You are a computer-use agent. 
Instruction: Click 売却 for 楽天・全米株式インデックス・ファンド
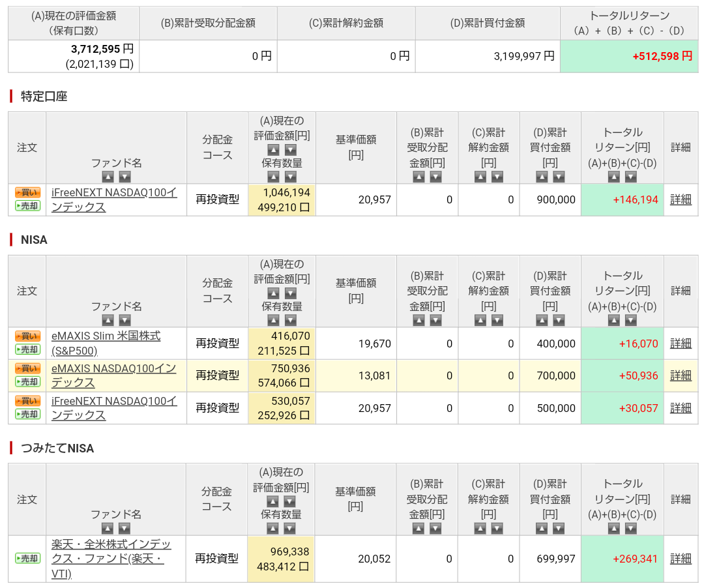[x=28, y=559]
